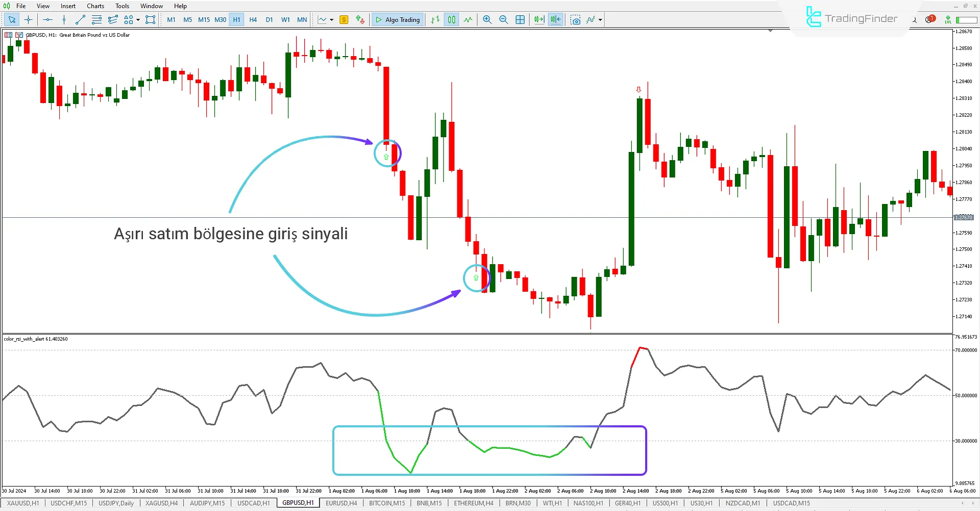
Task: Toggle chart auto scroll to end
Action: click(539, 20)
